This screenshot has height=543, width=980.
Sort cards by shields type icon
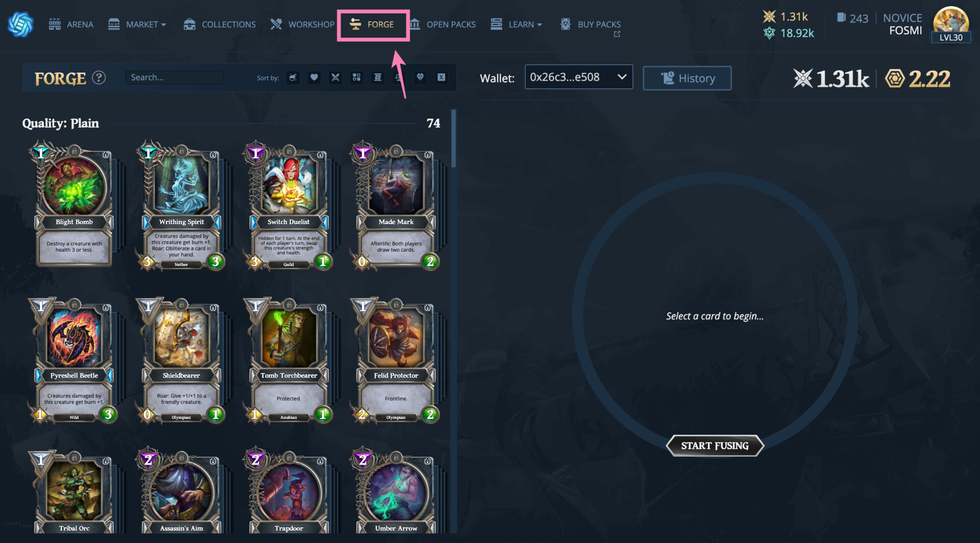[x=357, y=78]
